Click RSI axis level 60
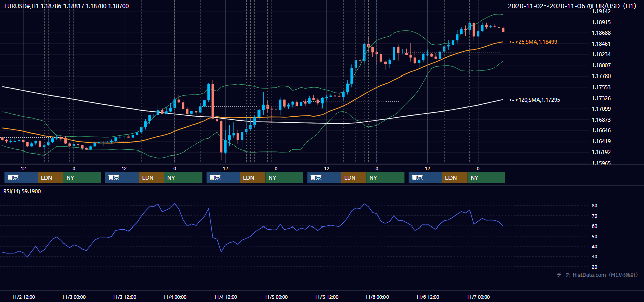 [595, 226]
